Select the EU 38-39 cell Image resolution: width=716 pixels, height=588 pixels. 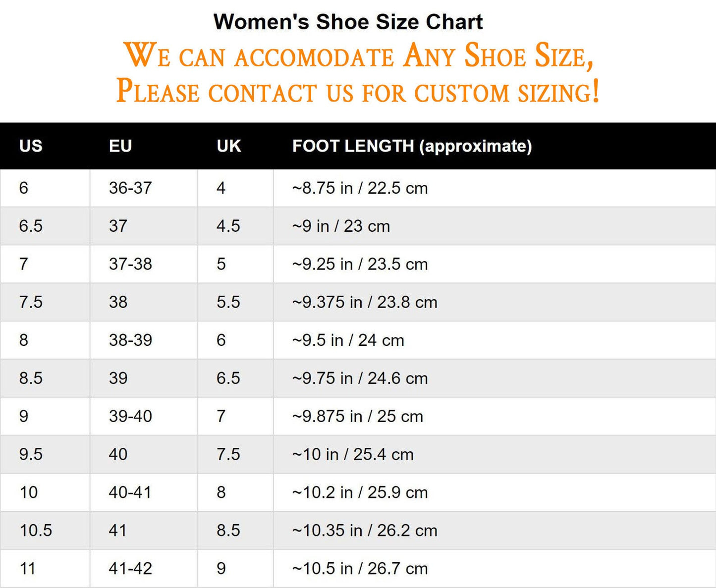coord(130,340)
